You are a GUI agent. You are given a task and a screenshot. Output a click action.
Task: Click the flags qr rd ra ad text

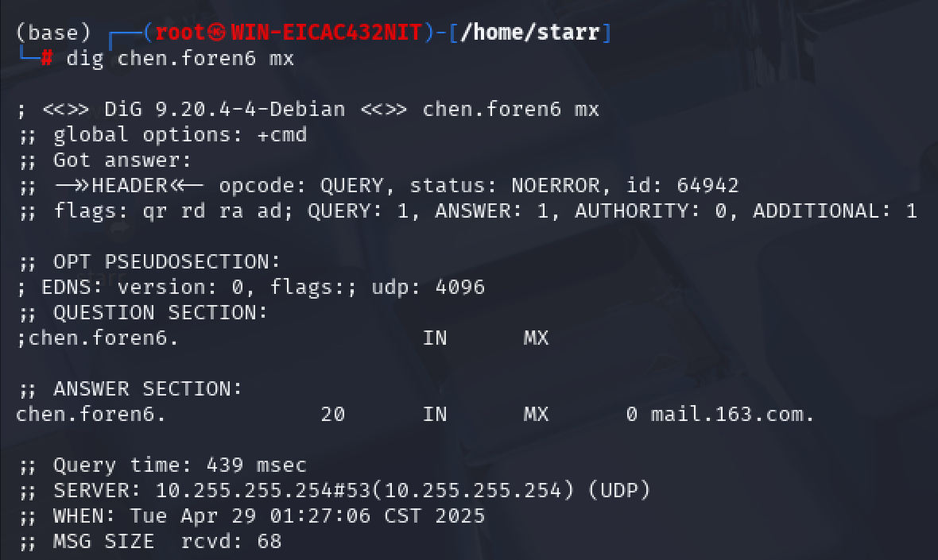pos(172,211)
